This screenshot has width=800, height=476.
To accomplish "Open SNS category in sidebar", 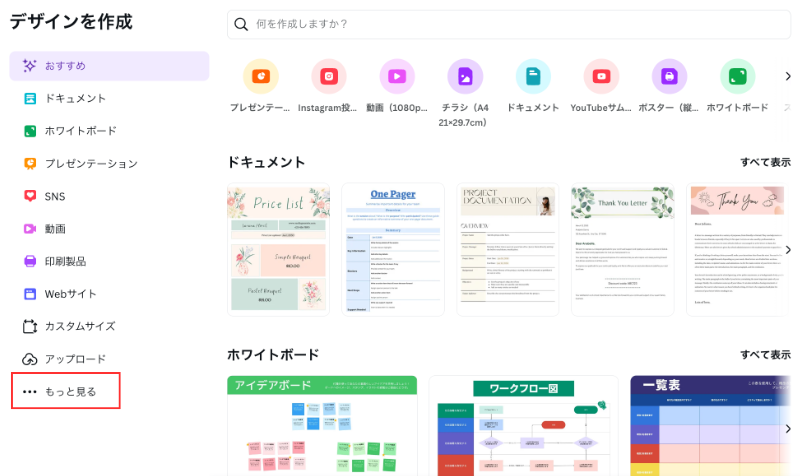I will pos(55,196).
